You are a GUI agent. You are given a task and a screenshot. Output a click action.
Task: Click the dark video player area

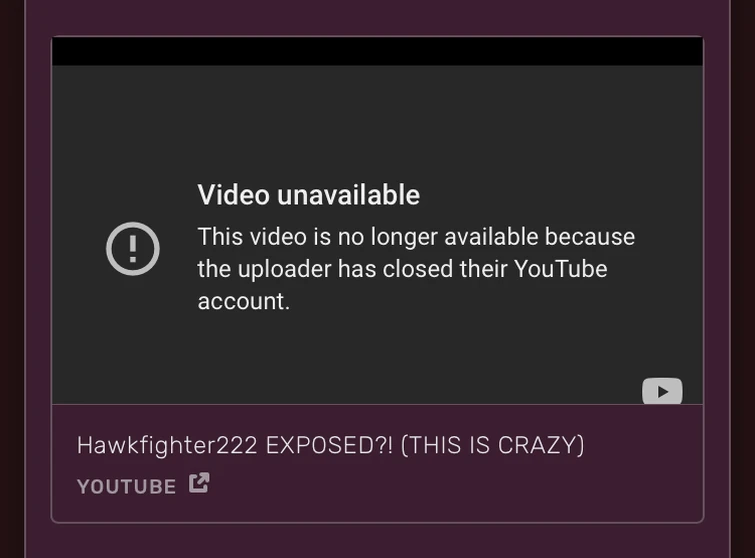pyautogui.click(x=378, y=235)
